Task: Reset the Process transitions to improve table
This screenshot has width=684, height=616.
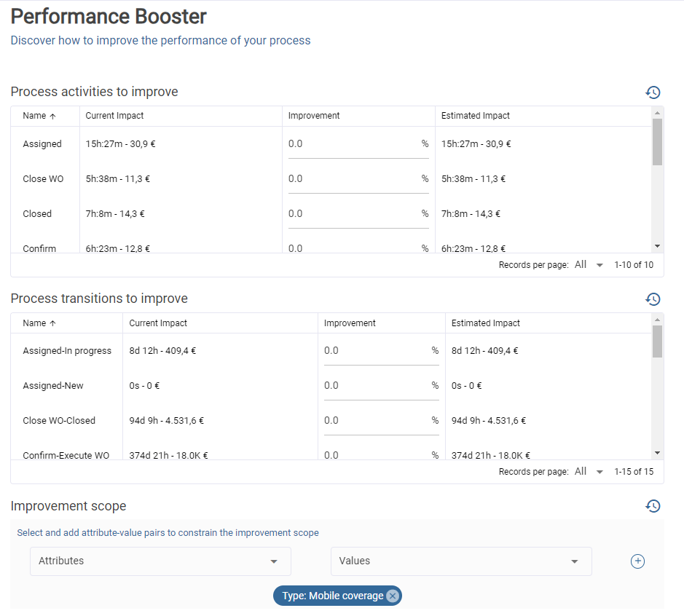Action: point(653,299)
